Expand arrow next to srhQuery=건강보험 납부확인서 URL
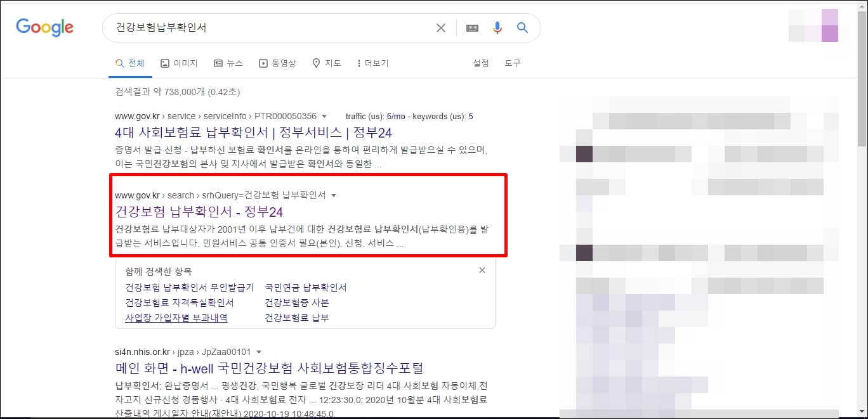 [334, 196]
